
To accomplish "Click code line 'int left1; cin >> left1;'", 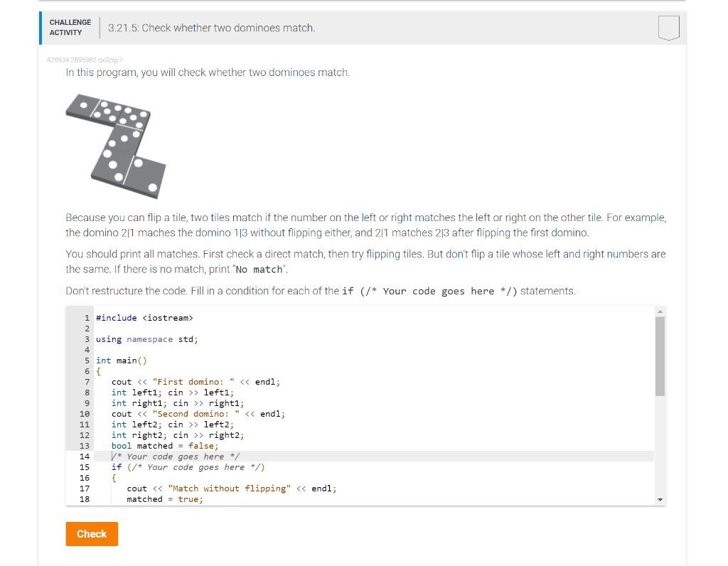I will [x=172, y=393].
